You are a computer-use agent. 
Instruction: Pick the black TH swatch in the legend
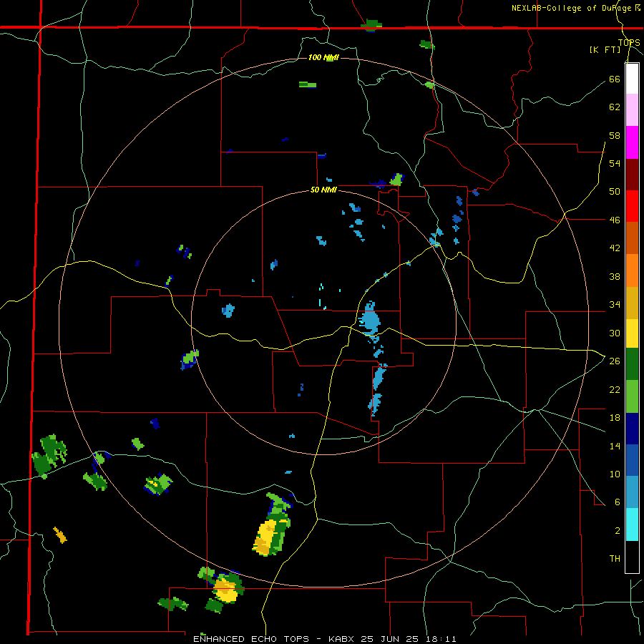tap(632, 557)
